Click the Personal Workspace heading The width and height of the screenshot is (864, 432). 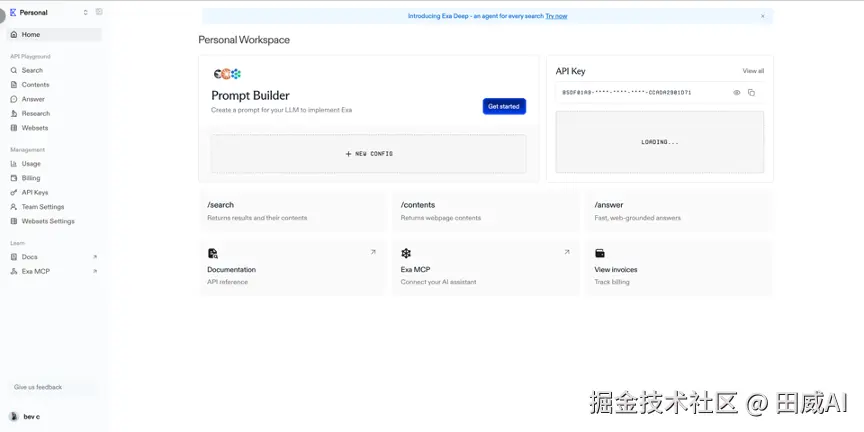[244, 40]
